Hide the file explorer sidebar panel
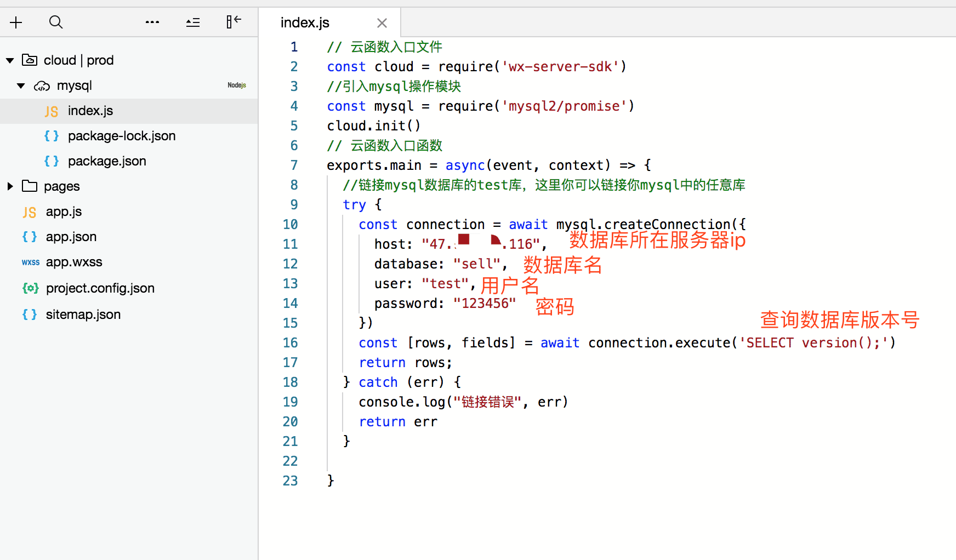Viewport: 956px width, 560px height. [234, 22]
